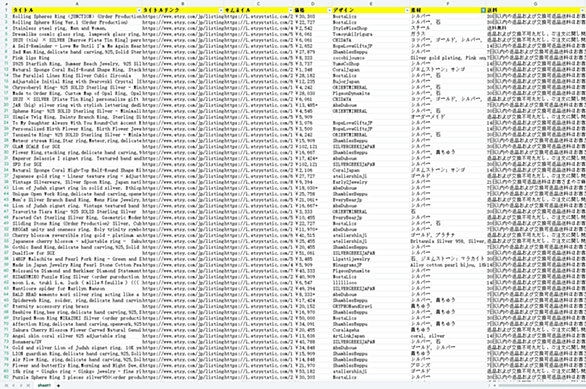Select the "GLAM SCALE for SOX" cell
This screenshot has height=389, width=586.
pyautogui.click(x=77, y=146)
